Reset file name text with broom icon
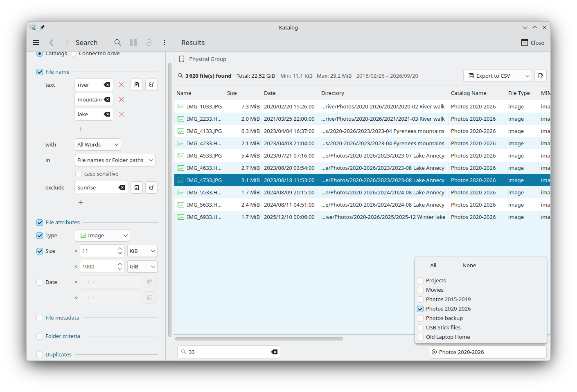The width and height of the screenshot is (577, 392). coord(151,85)
